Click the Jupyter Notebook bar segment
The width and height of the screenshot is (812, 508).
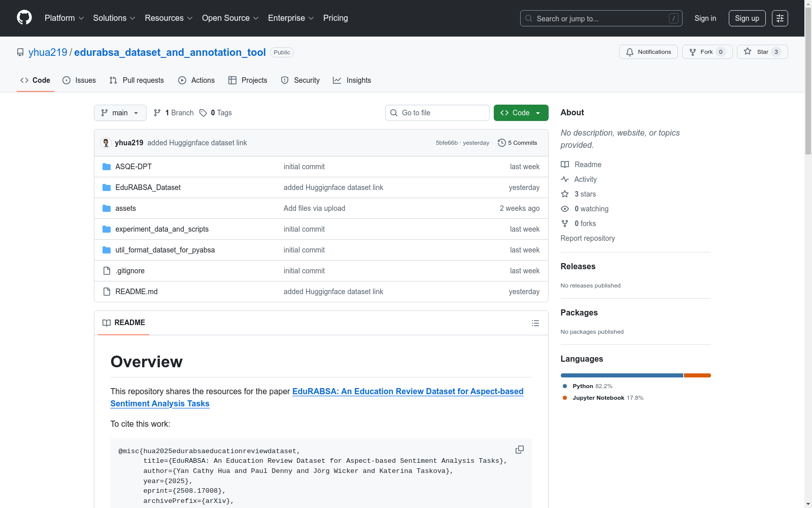click(x=697, y=375)
